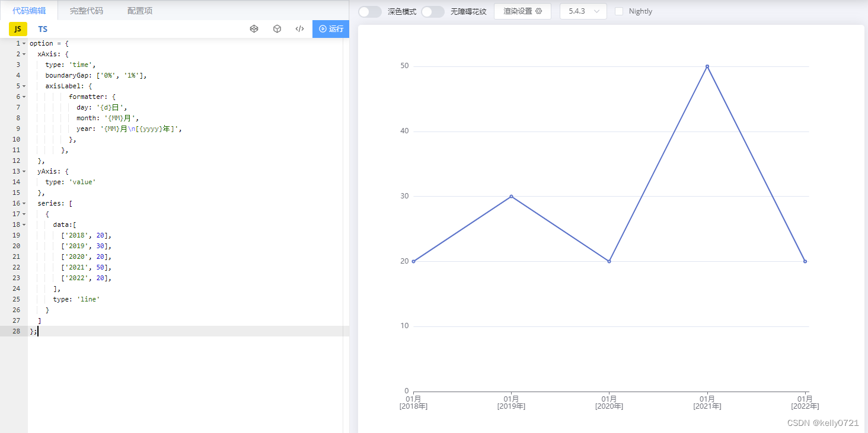Click the y-axis label 40

[x=404, y=131]
